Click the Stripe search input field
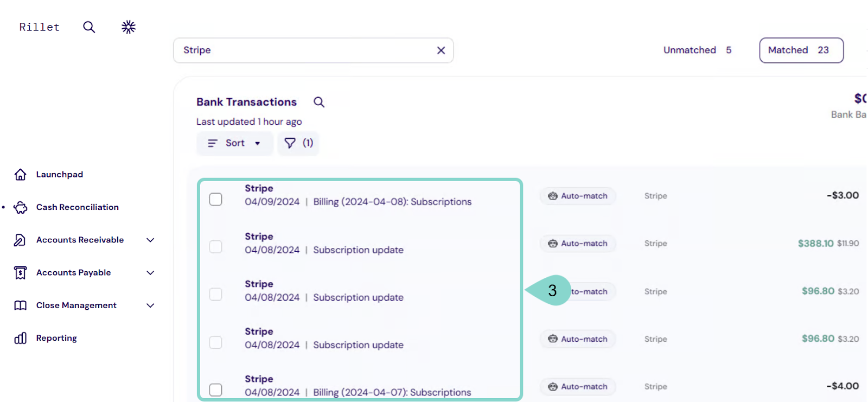 (304, 50)
